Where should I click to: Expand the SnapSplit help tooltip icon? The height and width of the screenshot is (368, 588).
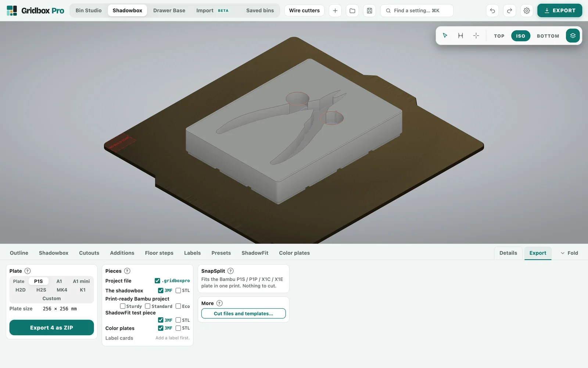click(230, 271)
